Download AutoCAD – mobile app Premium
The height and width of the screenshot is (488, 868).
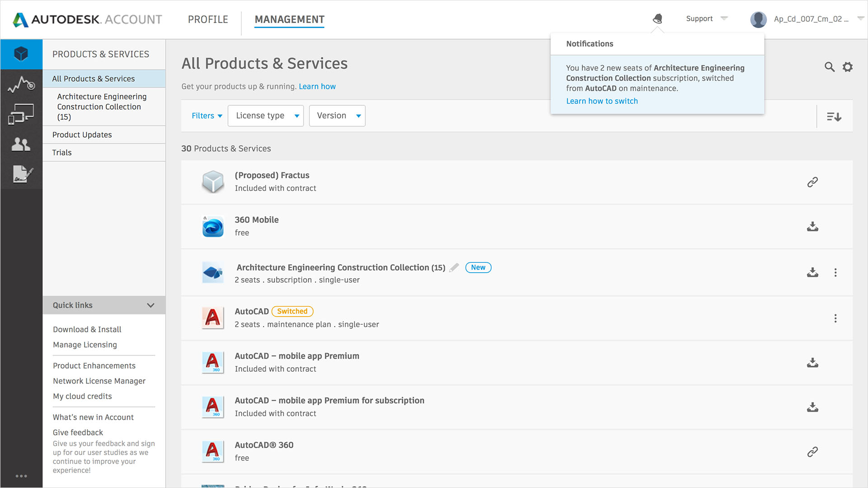pos(812,363)
